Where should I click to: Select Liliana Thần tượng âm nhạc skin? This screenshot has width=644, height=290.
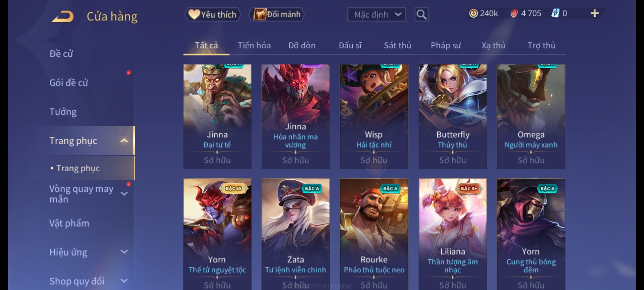click(453, 234)
